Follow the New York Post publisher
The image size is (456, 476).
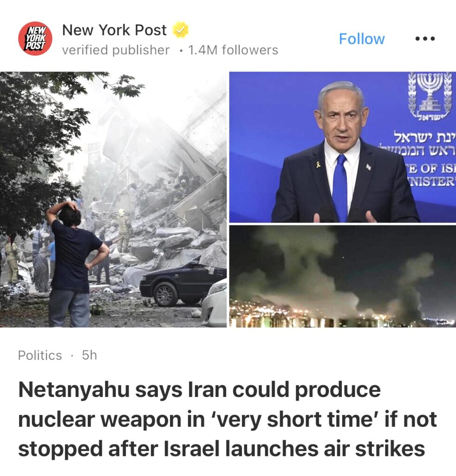click(362, 39)
